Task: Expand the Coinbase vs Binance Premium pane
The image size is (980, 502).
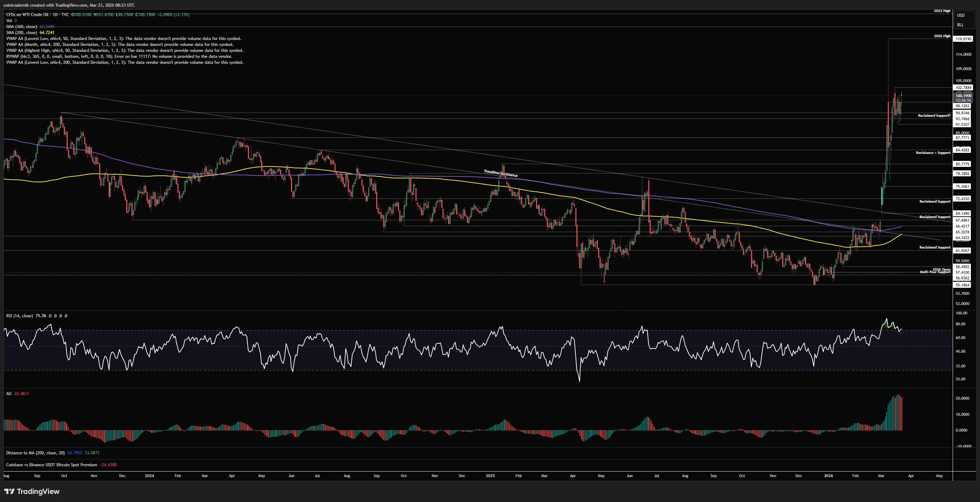Action: point(51,465)
